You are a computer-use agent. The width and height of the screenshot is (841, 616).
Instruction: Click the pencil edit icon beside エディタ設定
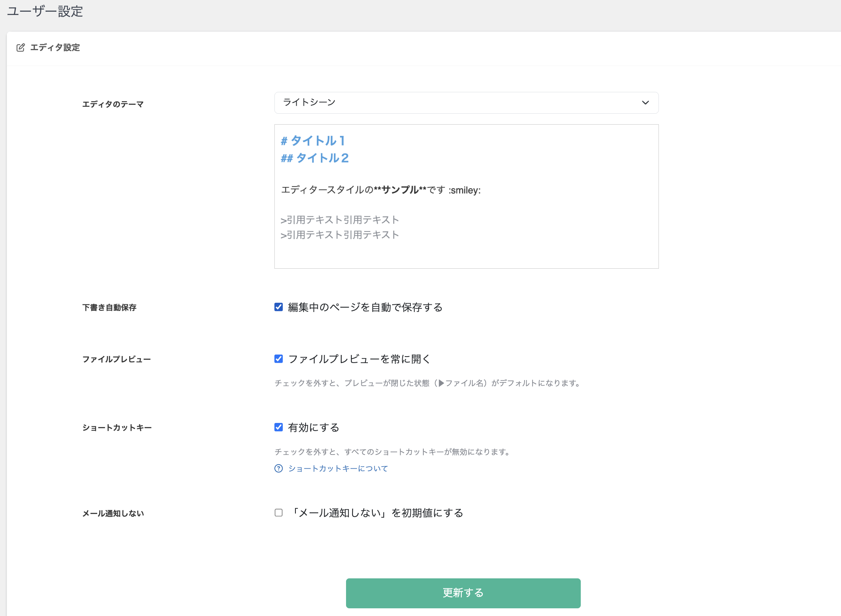(x=21, y=48)
